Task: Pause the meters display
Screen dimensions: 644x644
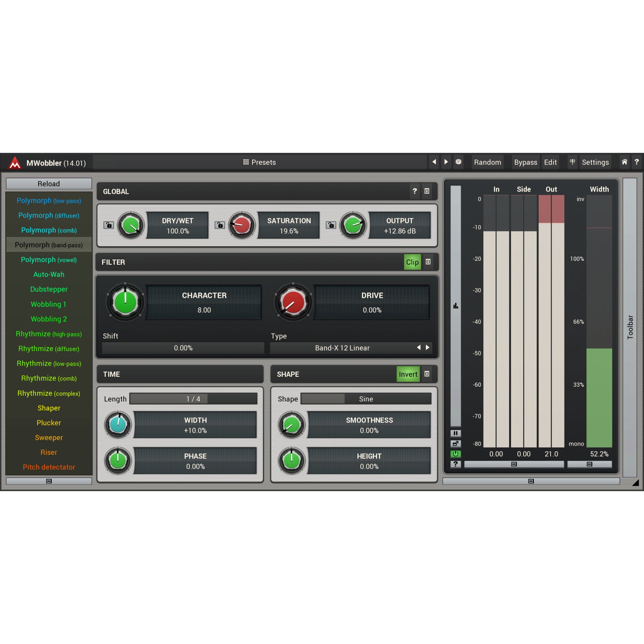Action: pos(456,433)
